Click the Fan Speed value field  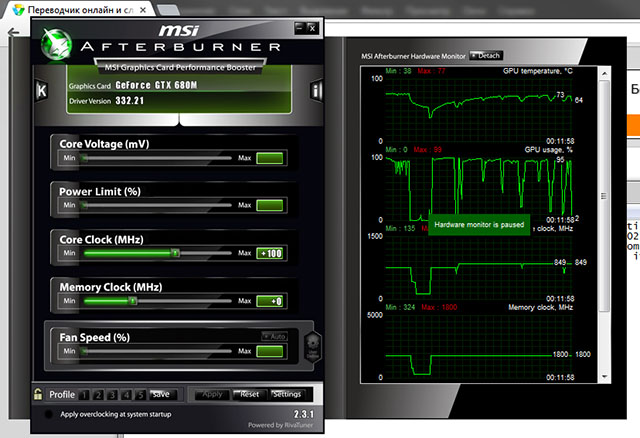[x=270, y=351]
